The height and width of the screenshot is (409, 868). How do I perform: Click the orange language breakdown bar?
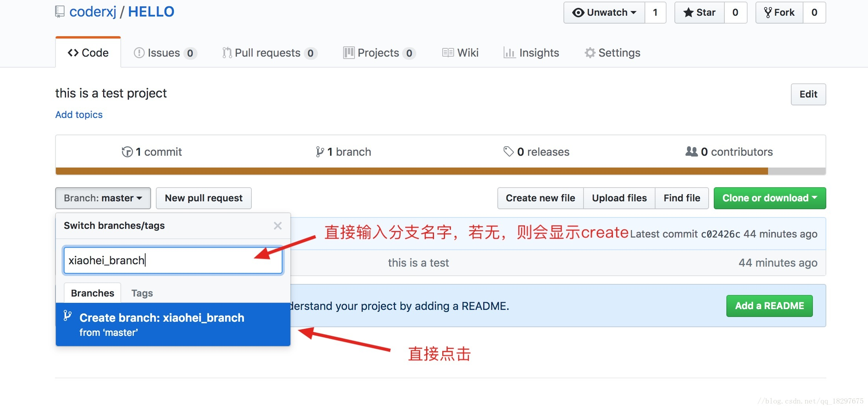[412, 171]
